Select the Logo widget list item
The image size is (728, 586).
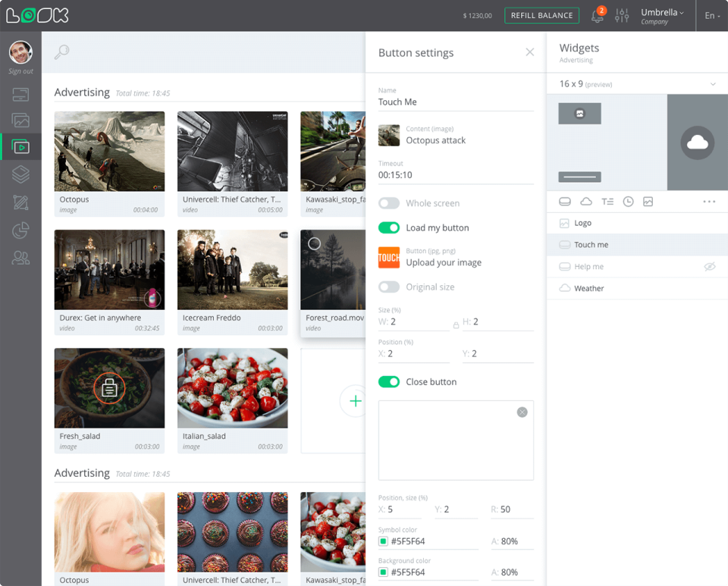[x=637, y=223]
